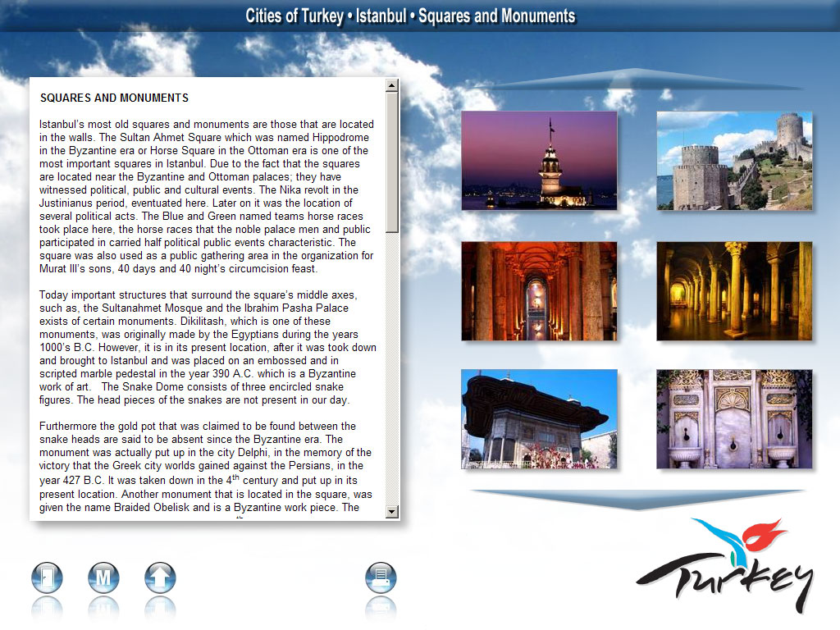Click the paragraph starting 'Istanbul's most old squares'
840x630 pixels.
click(x=207, y=196)
